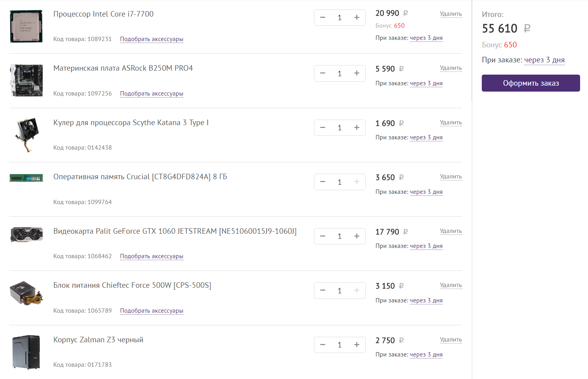Remove the Intel Core i7-7700 via Удалить
588x379 pixels.
point(451,14)
